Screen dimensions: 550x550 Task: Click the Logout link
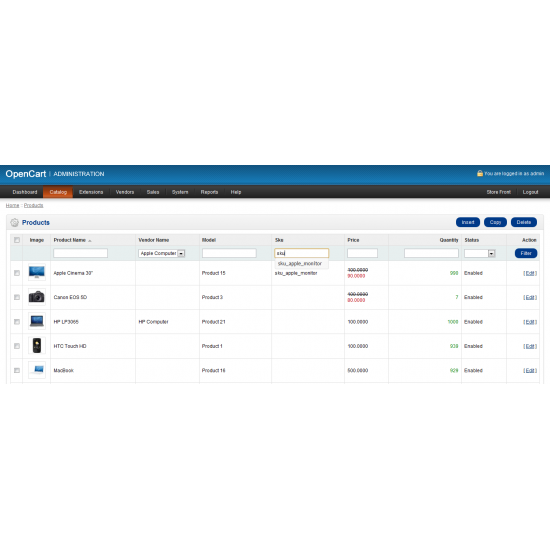coord(530,192)
